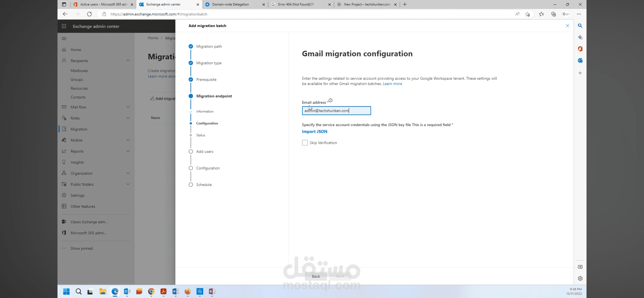Check the Skip Verification checkbox
644x298 pixels.
tap(305, 143)
